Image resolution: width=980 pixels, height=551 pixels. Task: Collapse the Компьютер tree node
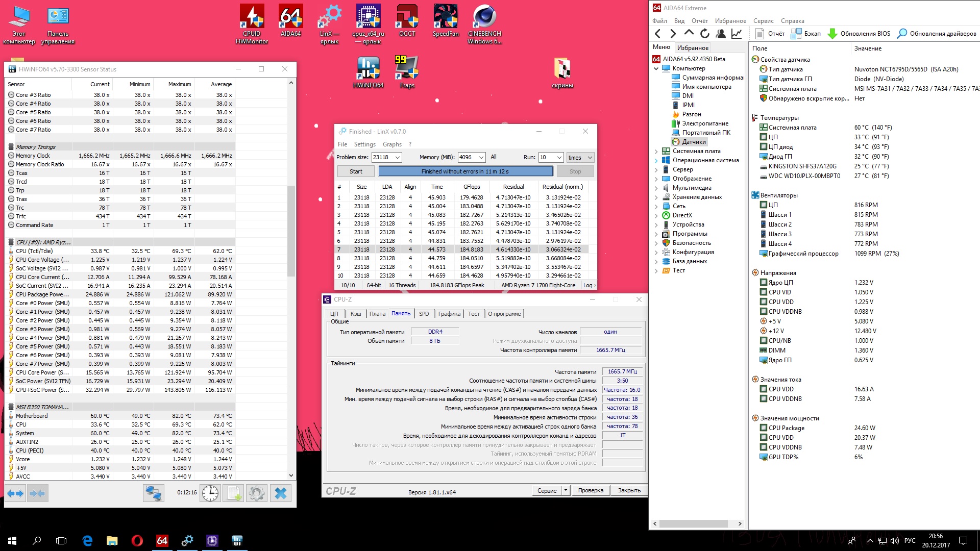(656, 68)
